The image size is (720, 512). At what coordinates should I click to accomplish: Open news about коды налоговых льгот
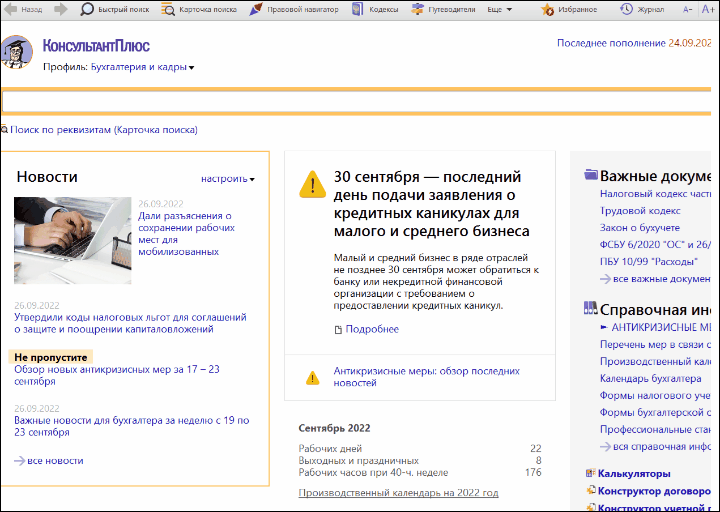tap(130, 323)
